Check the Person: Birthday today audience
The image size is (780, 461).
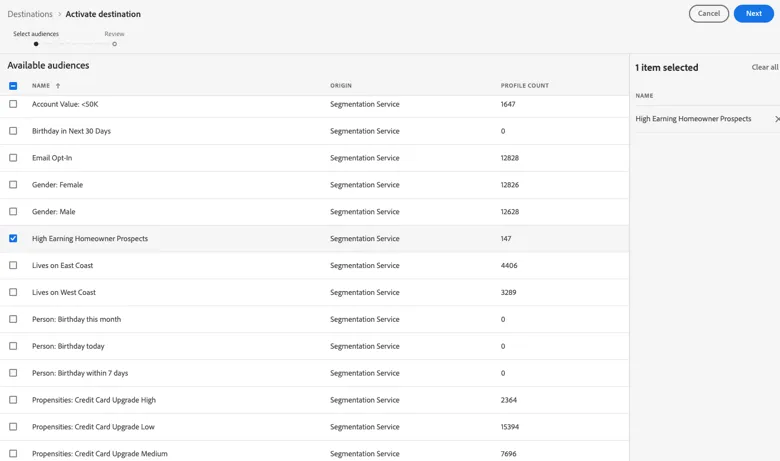point(13,346)
